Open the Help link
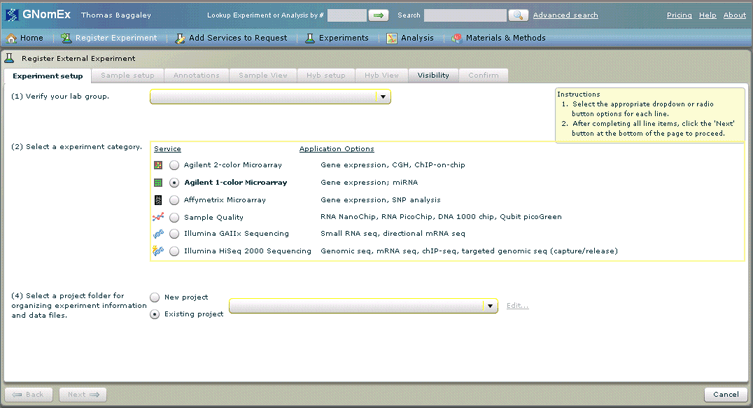This screenshot has width=753, height=408. click(x=707, y=15)
